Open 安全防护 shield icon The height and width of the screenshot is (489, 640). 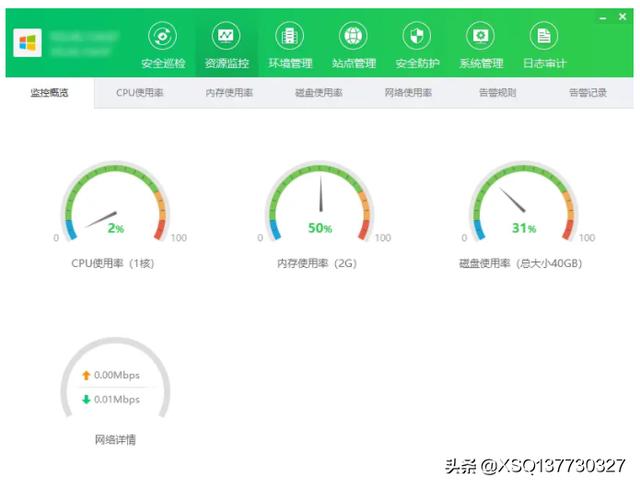tap(417, 36)
